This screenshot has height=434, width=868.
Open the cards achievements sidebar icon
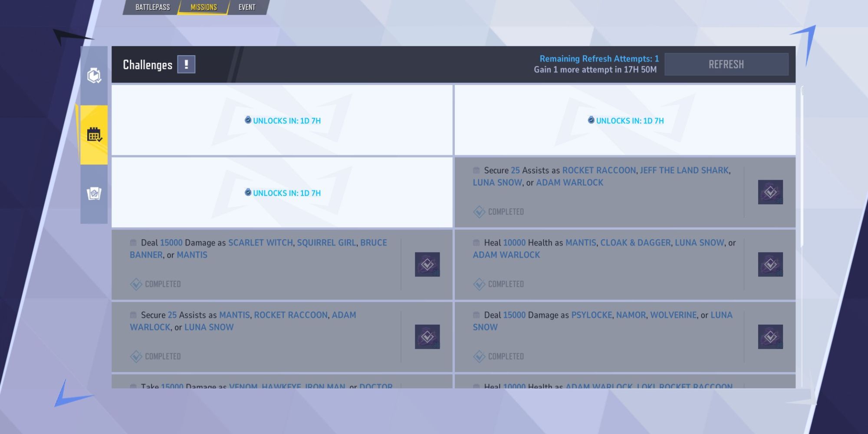tap(94, 193)
